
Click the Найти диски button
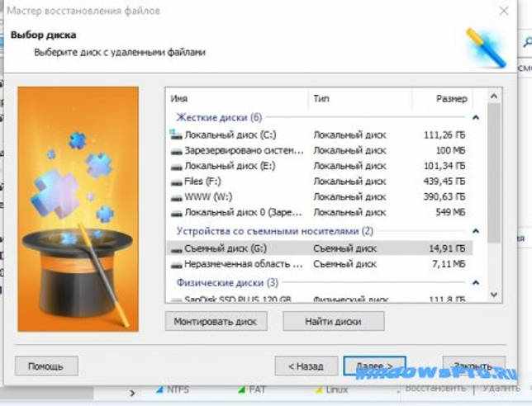point(334,321)
